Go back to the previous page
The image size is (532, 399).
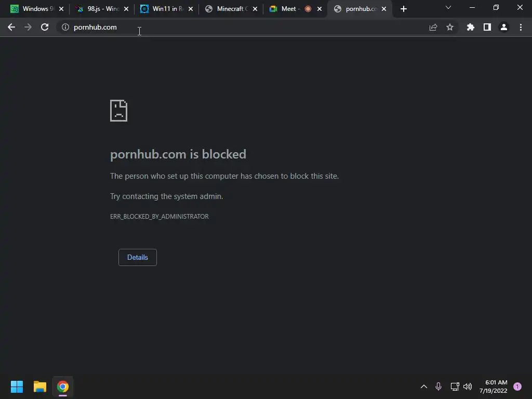(11, 27)
